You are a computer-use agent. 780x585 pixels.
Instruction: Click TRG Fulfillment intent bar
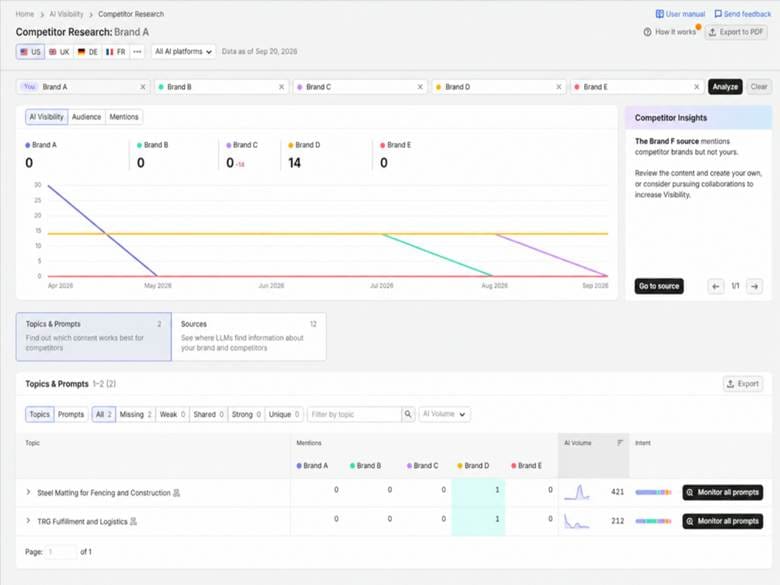654,521
